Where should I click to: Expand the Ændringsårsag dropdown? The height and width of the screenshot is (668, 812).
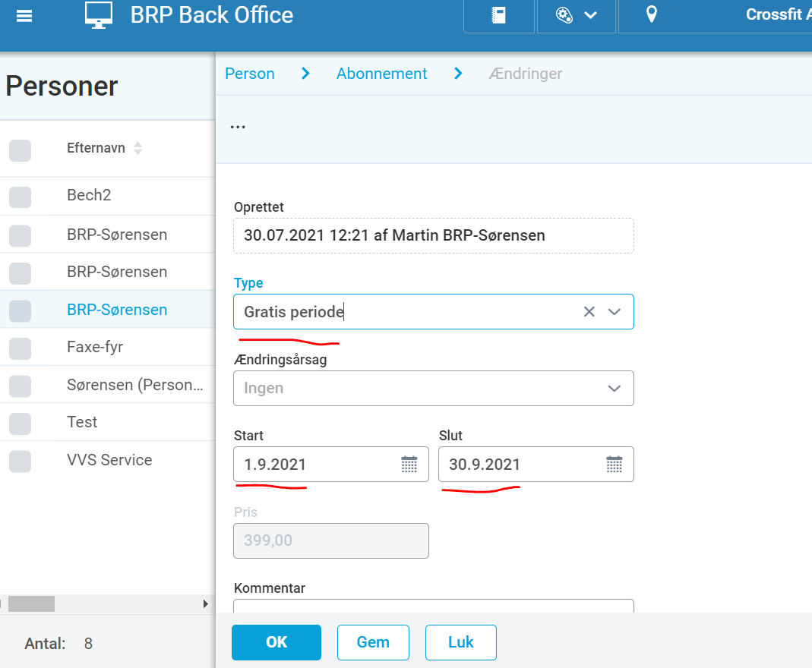(434, 388)
